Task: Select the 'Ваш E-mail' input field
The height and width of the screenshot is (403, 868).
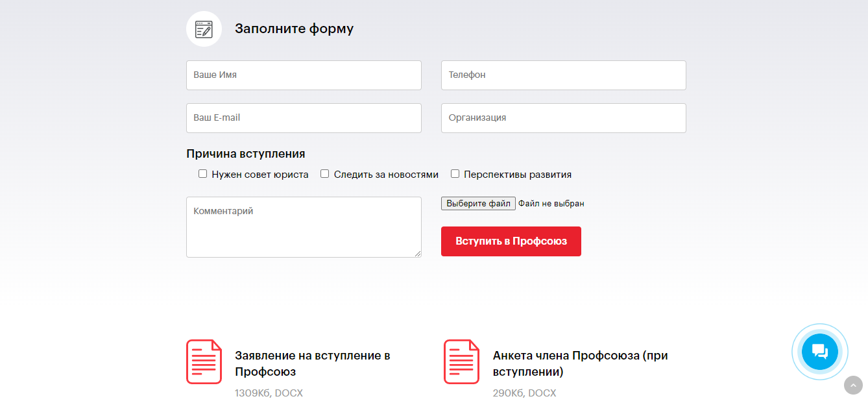Action: point(304,118)
